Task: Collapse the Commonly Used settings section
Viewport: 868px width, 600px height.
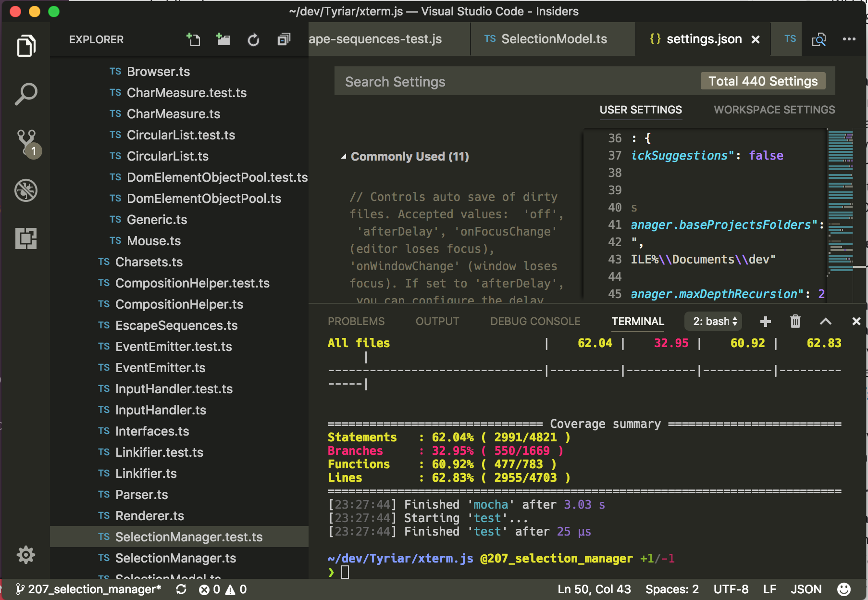Action: pos(343,156)
